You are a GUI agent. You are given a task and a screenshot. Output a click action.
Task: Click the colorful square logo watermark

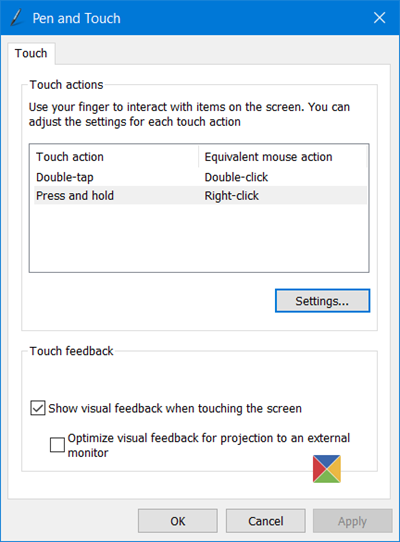[x=327, y=469]
